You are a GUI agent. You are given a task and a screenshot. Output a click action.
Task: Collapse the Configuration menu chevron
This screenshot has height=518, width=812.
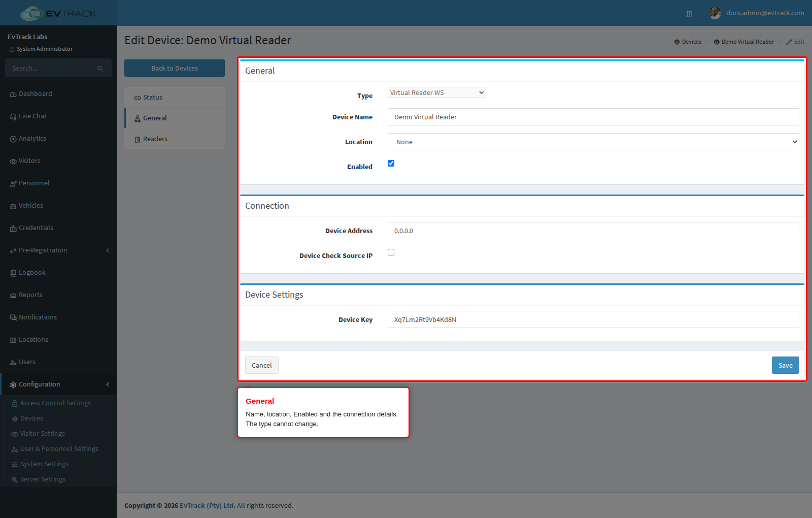(x=108, y=384)
